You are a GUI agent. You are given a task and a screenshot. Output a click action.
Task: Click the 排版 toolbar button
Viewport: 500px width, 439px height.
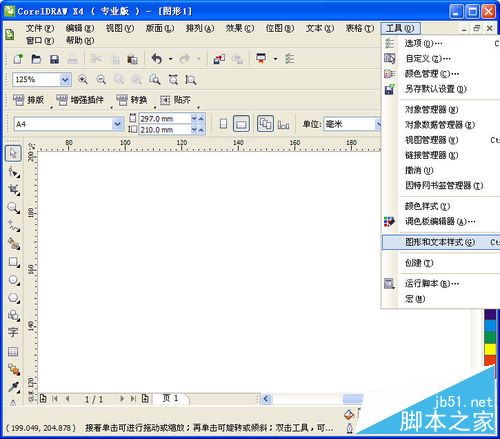[29, 100]
